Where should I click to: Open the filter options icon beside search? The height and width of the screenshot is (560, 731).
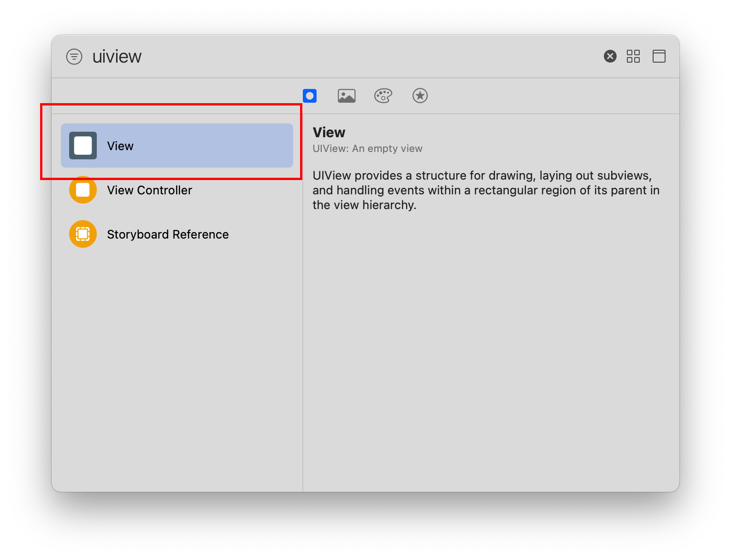pyautogui.click(x=74, y=57)
